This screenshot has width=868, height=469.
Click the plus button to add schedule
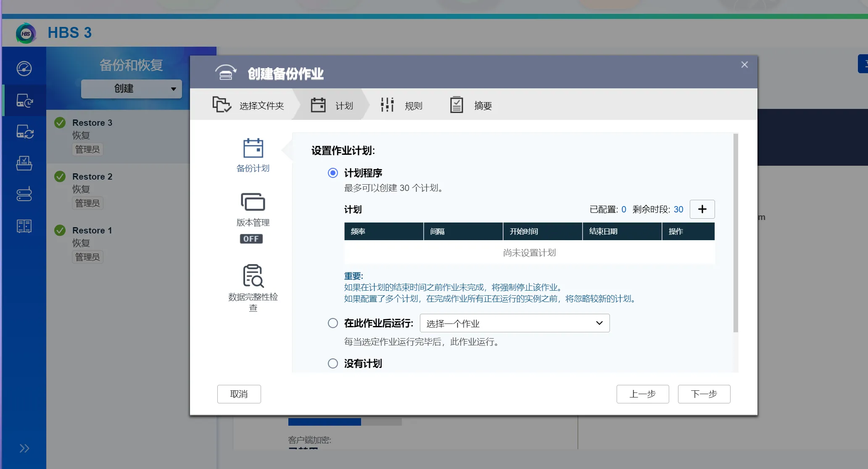[702, 209]
